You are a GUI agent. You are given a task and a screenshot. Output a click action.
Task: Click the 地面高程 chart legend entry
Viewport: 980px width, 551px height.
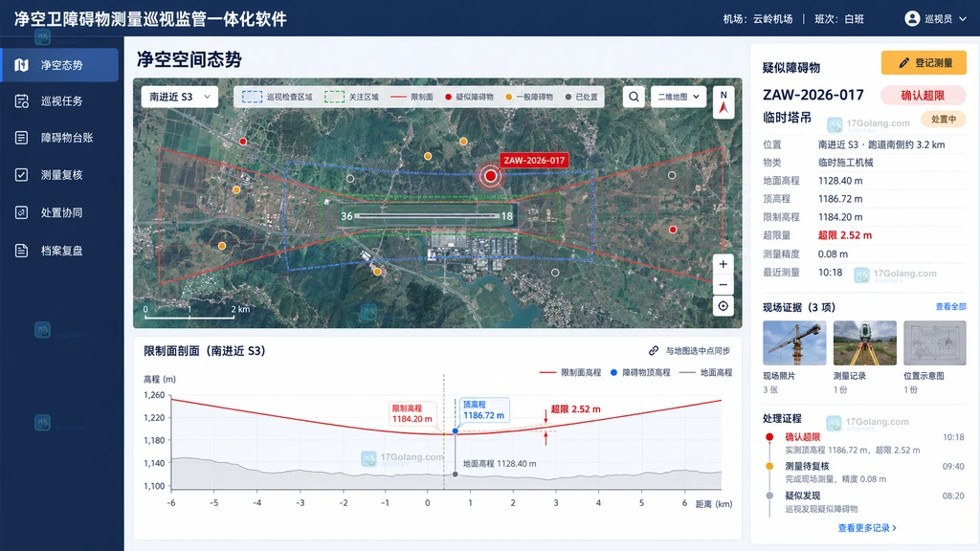click(705, 373)
